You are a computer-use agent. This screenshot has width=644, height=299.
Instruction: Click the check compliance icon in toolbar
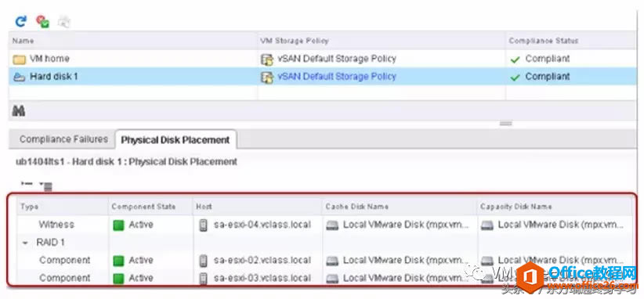click(42, 21)
